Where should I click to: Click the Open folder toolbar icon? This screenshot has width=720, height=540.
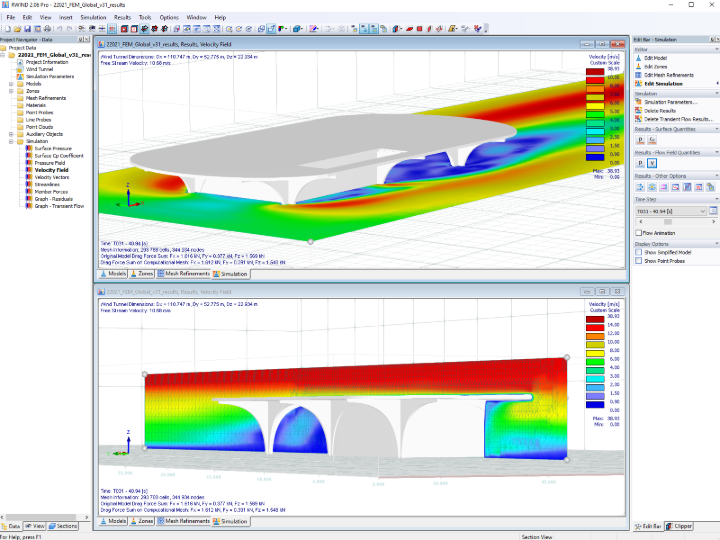(17, 29)
